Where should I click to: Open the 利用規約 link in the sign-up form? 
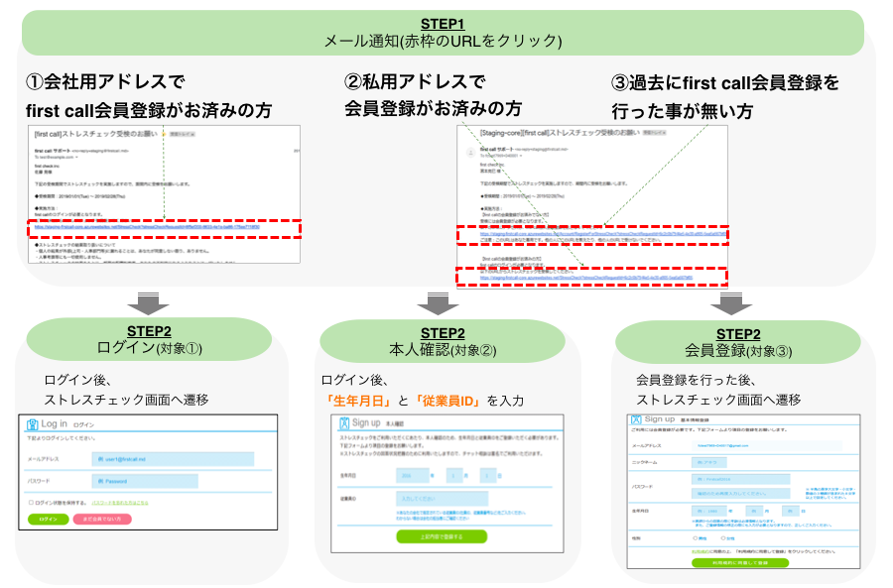[x=700, y=551]
